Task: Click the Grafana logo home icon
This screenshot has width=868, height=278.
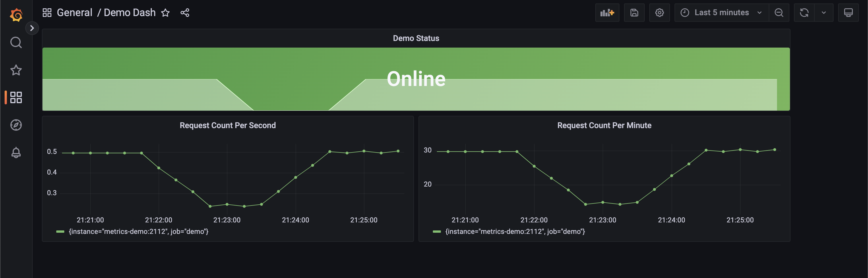Action: [x=16, y=15]
